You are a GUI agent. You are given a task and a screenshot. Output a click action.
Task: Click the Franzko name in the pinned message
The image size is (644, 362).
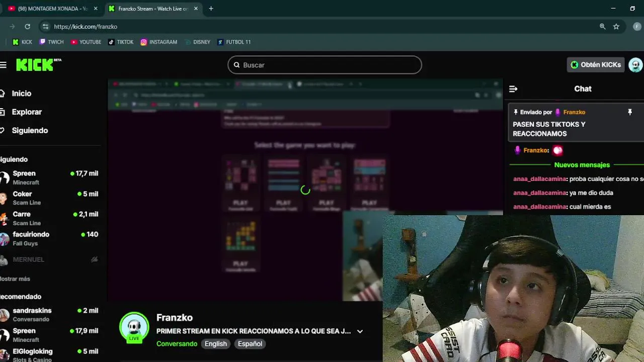[x=574, y=112]
